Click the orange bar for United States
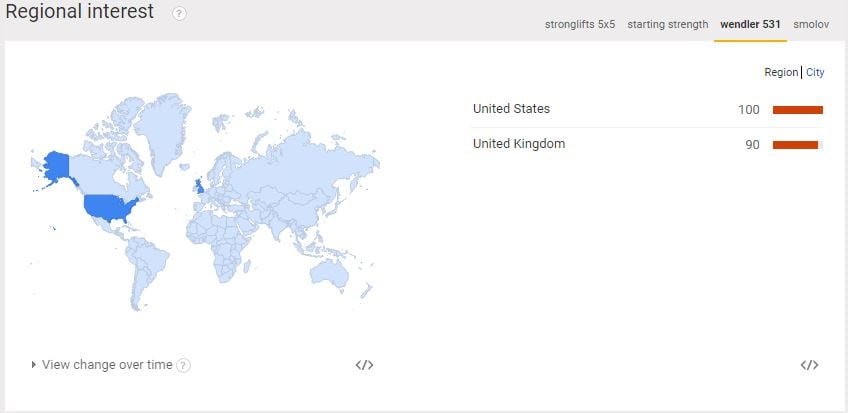Screen dimensions: 848x413 pyautogui.click(x=797, y=110)
